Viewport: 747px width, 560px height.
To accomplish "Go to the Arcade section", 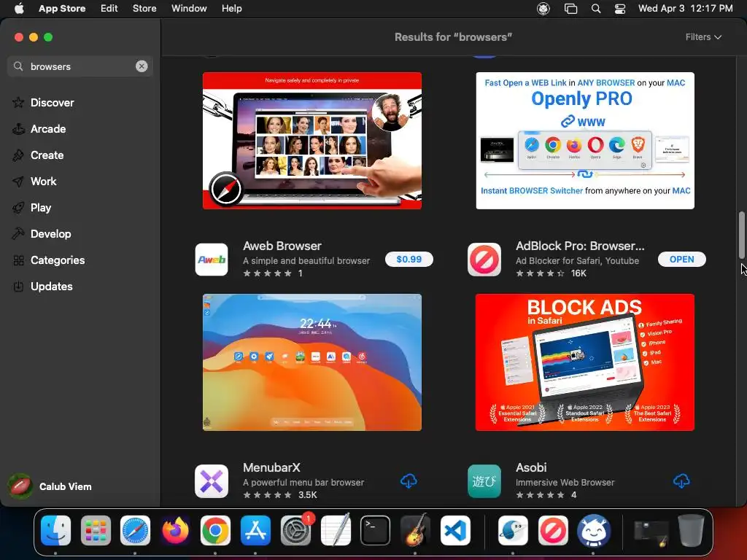I will pyautogui.click(x=47, y=128).
